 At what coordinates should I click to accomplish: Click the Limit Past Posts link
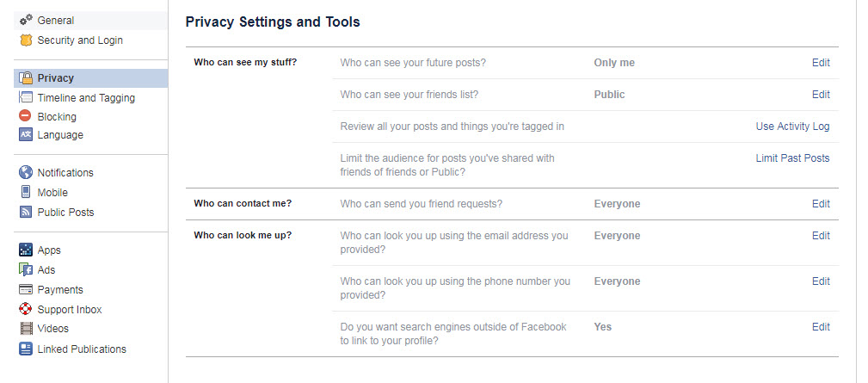[792, 158]
